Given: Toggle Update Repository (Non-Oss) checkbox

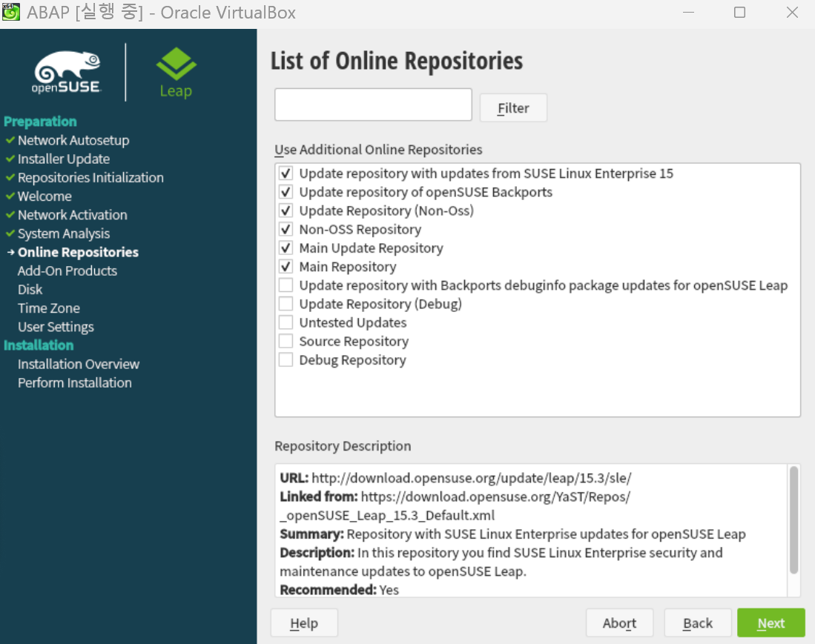Looking at the screenshot, I should 286,210.
